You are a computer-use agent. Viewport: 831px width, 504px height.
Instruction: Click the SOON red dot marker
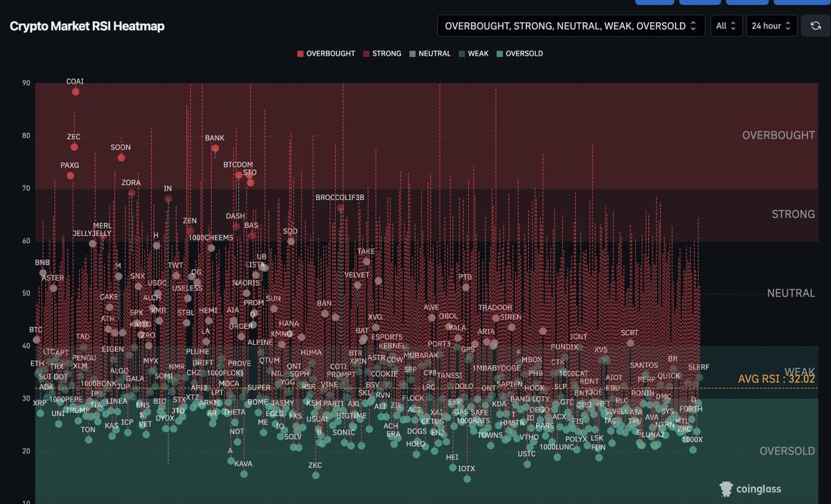(x=121, y=158)
